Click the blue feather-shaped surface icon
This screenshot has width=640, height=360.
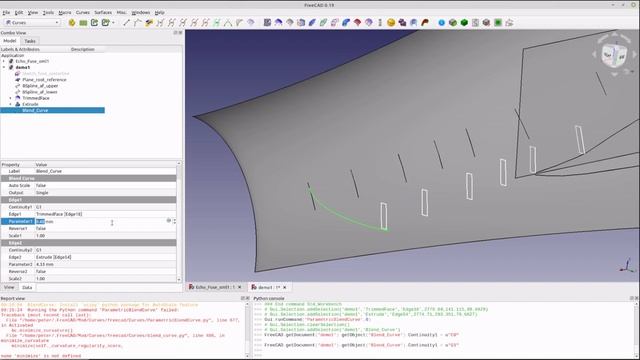(312, 23)
